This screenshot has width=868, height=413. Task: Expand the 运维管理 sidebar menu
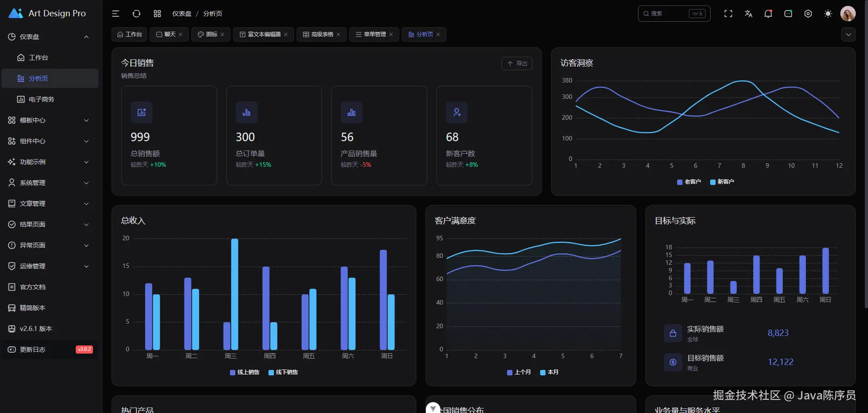pyautogui.click(x=49, y=266)
